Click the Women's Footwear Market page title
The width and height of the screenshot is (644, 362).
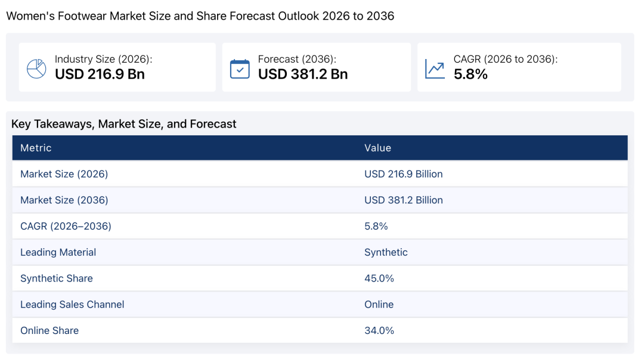click(x=200, y=16)
